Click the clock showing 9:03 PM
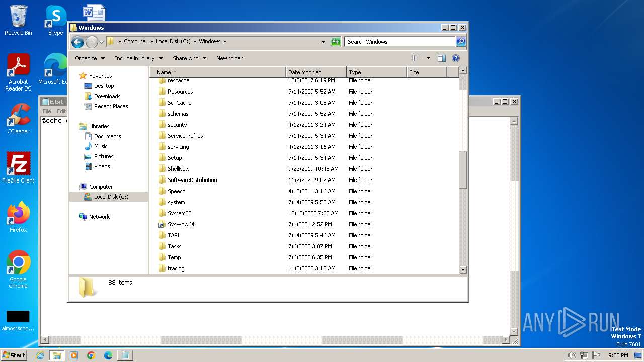Screen dimensions: 644x362 pyautogui.click(x=618, y=355)
